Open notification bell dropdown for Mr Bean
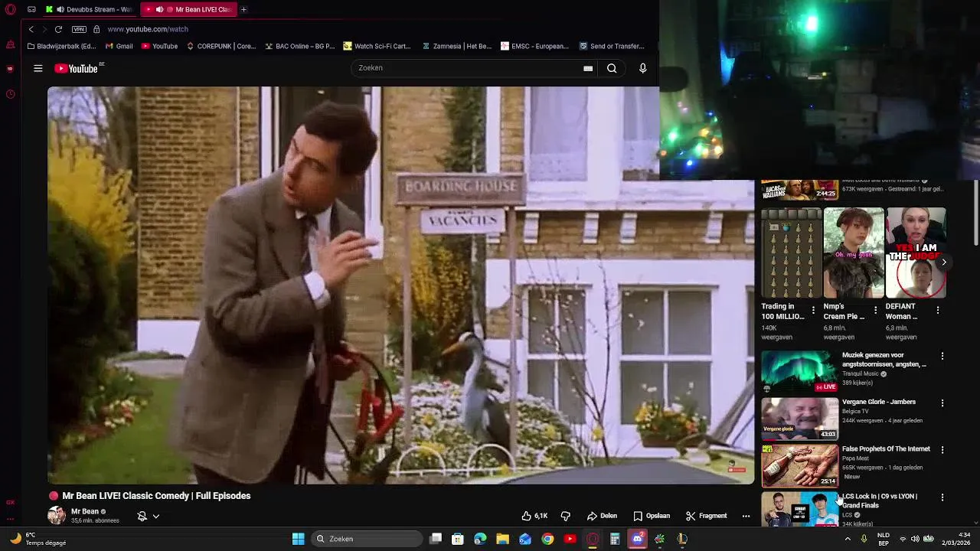Screen dimensions: 980x551 (x=149, y=516)
